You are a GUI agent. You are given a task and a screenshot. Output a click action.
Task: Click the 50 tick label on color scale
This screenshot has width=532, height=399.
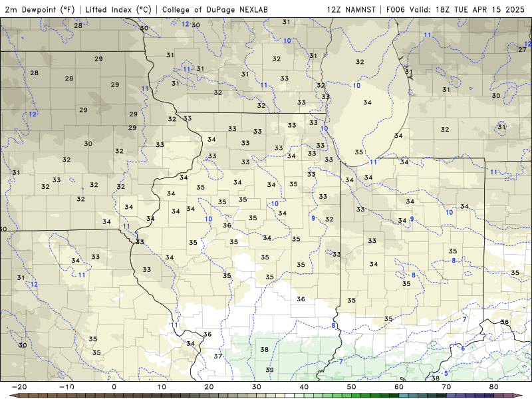pos(352,387)
